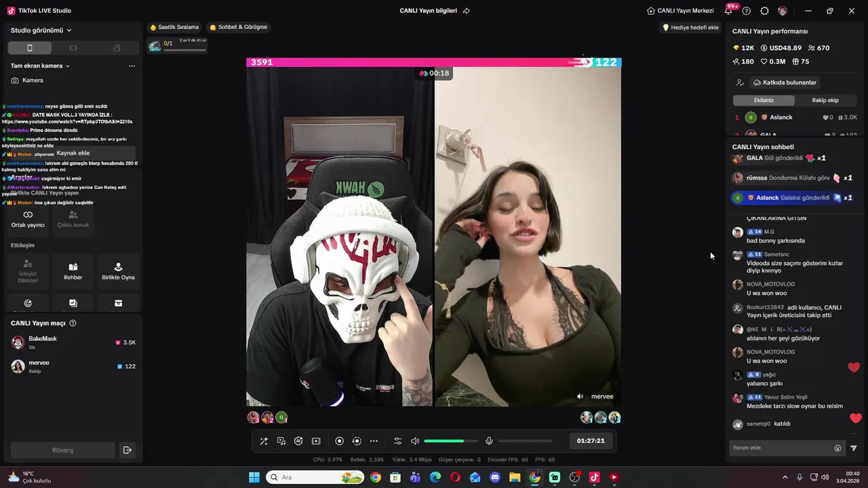
Task: Open Discord from taskbar
Action: tap(495, 477)
